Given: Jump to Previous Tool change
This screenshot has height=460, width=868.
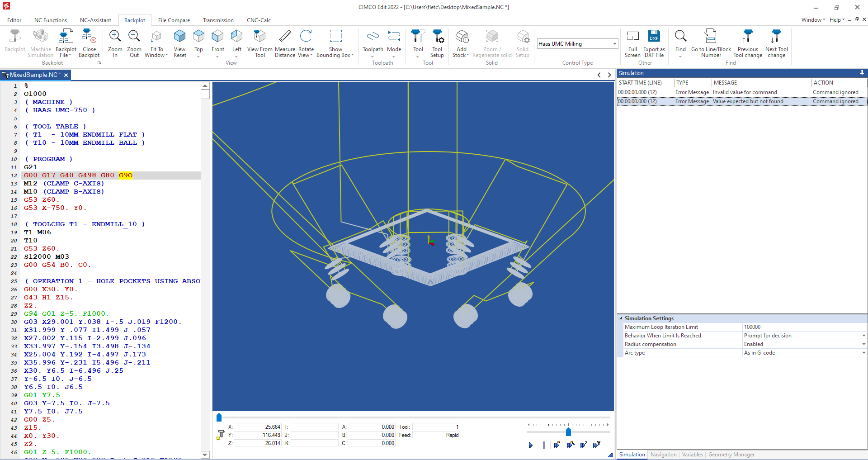Looking at the screenshot, I should pyautogui.click(x=748, y=43).
